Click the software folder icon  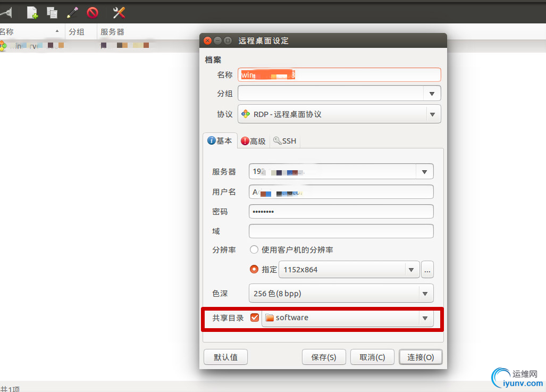click(x=270, y=318)
